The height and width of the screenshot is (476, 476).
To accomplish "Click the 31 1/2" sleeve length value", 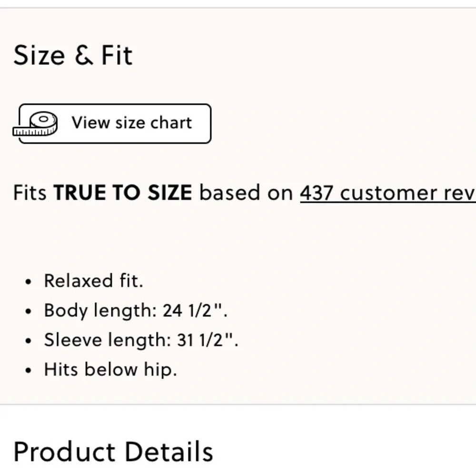I will (x=207, y=340).
